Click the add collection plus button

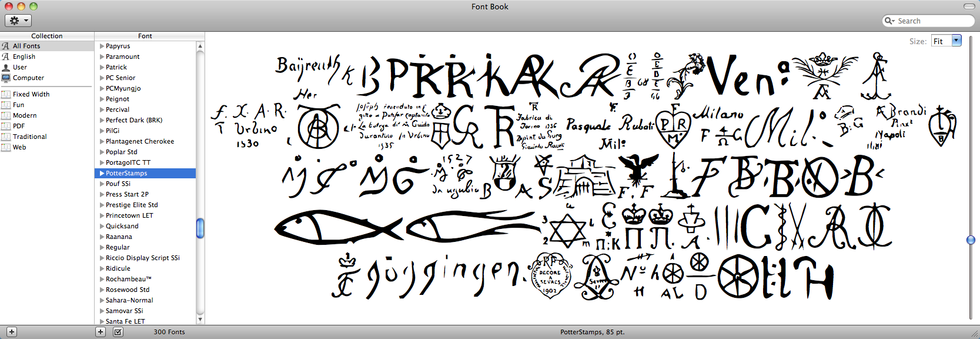pos(11,332)
